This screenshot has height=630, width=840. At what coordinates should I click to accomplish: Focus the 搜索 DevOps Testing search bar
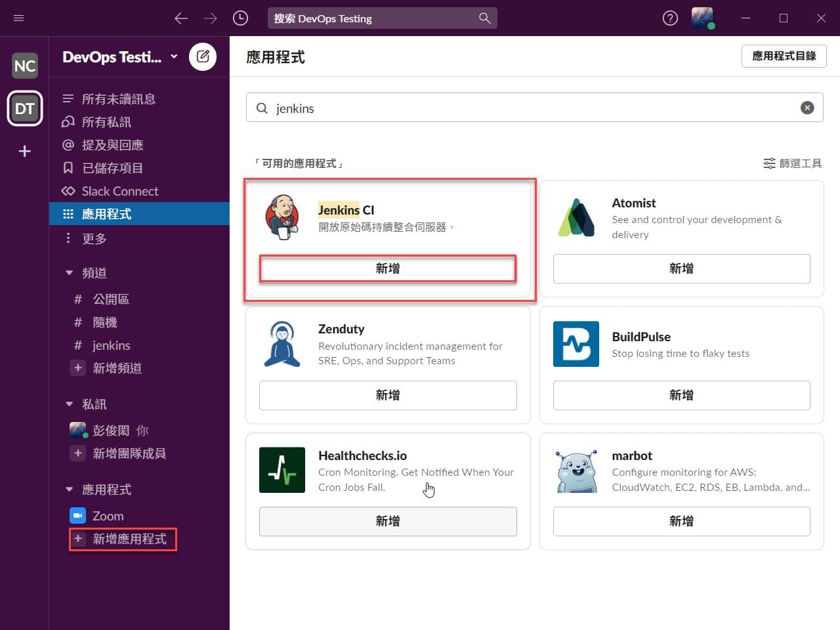pyautogui.click(x=383, y=18)
